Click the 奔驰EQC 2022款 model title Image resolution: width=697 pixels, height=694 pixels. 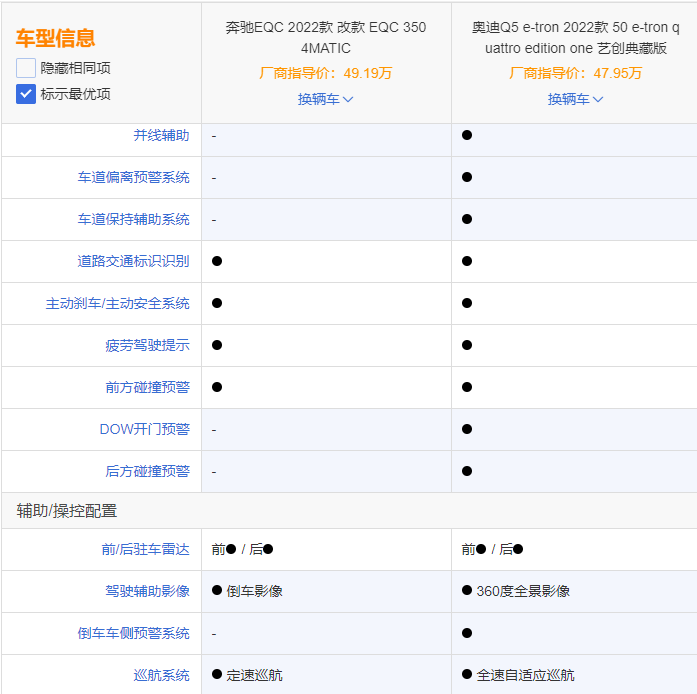coord(325,37)
